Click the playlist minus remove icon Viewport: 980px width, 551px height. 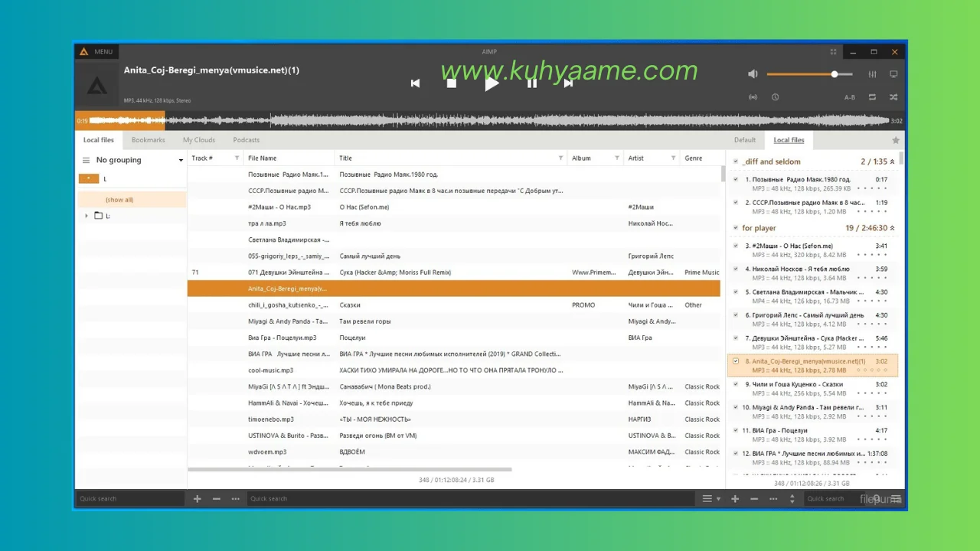754,499
